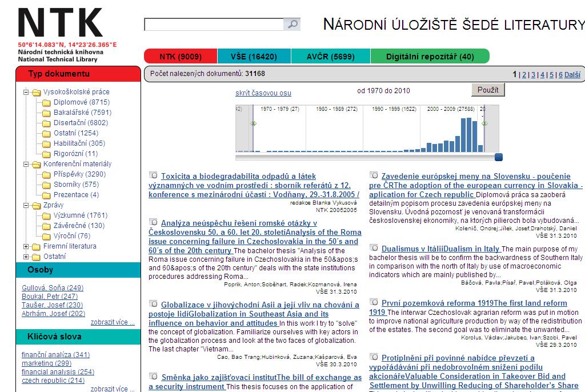The width and height of the screenshot is (585, 392).
Task: Expand the Firemní literatura tree node
Action: click(x=26, y=246)
